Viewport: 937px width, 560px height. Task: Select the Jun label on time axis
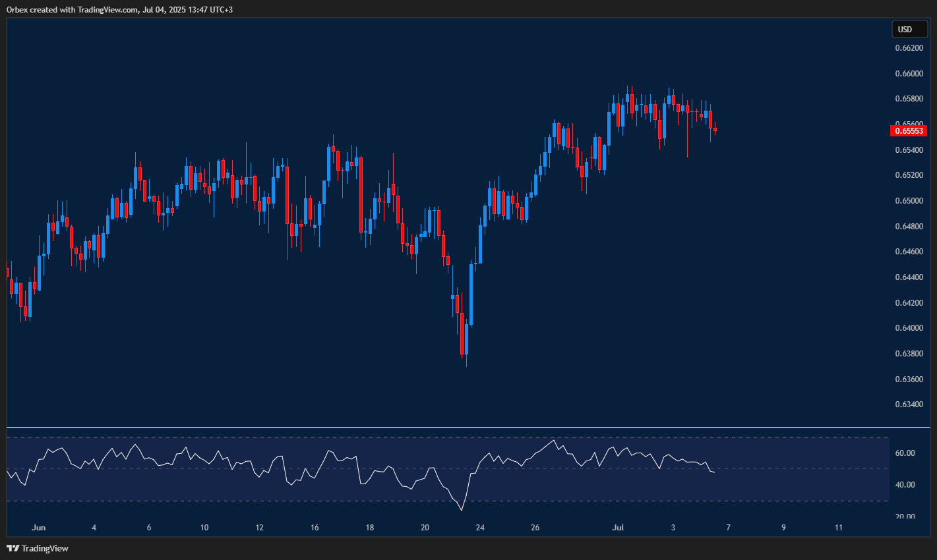[39, 527]
